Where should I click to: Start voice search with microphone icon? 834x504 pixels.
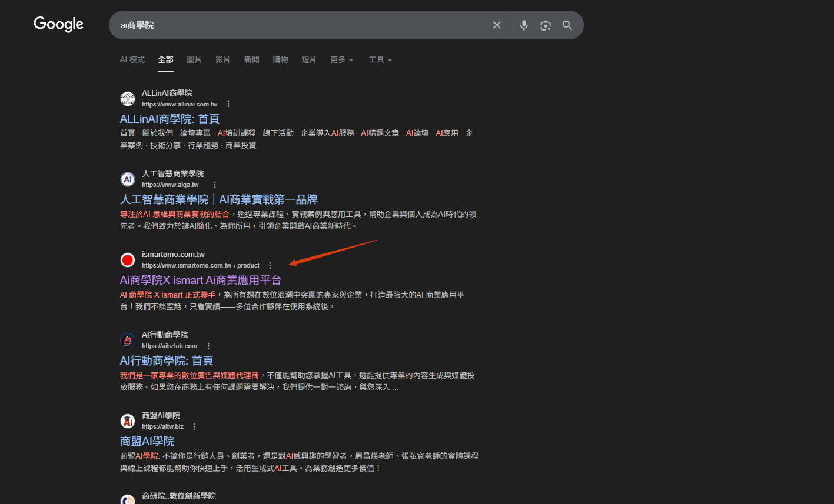coord(524,25)
